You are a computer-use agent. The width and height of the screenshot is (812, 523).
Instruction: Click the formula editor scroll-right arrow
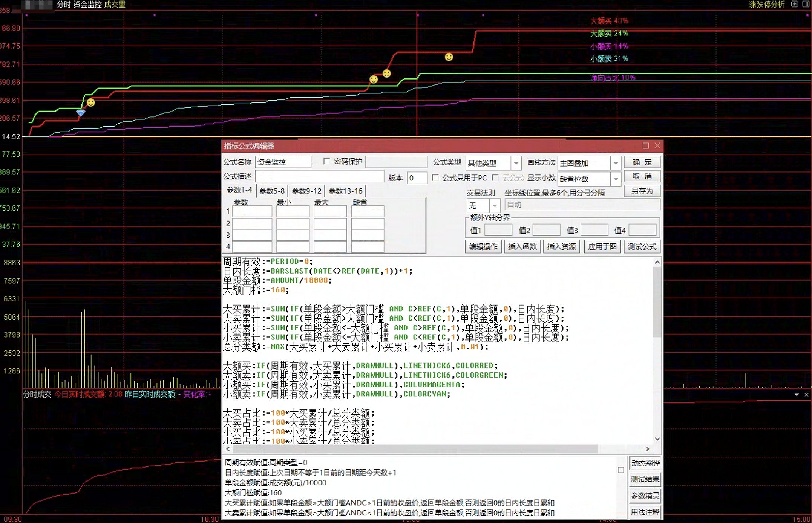(x=647, y=449)
